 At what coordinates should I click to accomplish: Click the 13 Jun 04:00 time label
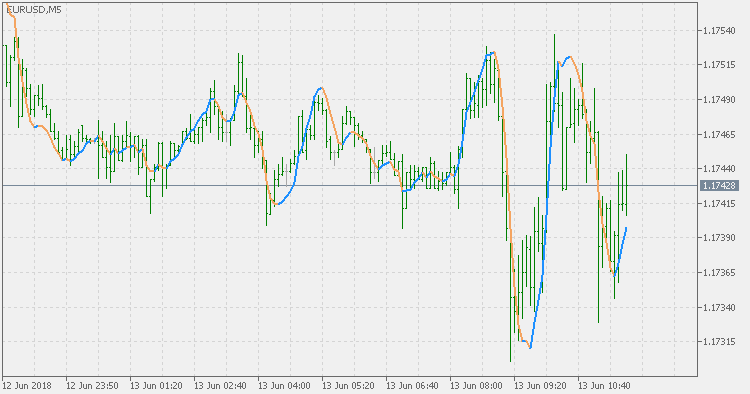(284, 385)
